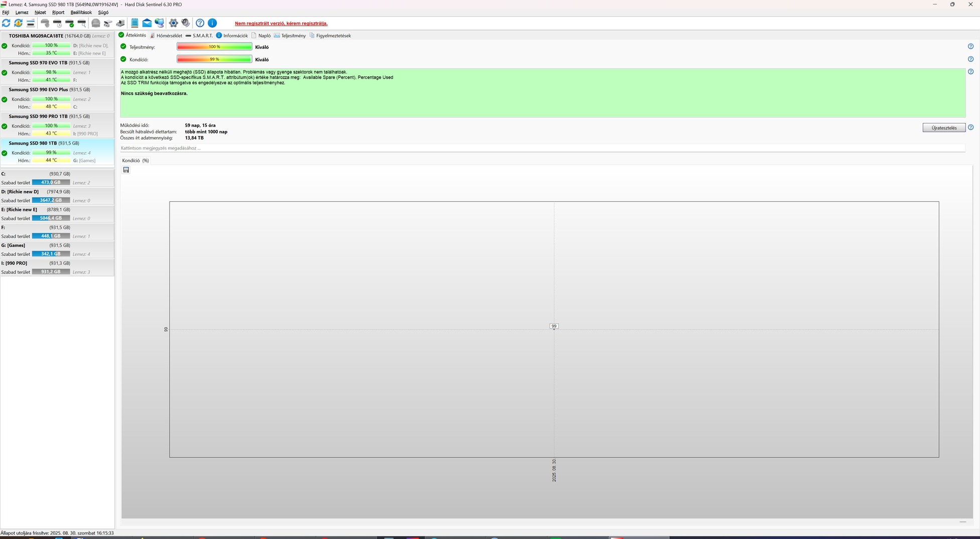Switch to the Információk tab
Screen dimensions: 980x539
(x=232, y=36)
